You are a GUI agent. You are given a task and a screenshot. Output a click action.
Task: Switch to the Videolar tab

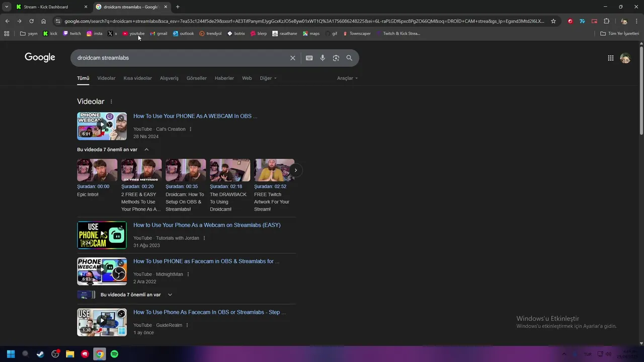tap(106, 78)
